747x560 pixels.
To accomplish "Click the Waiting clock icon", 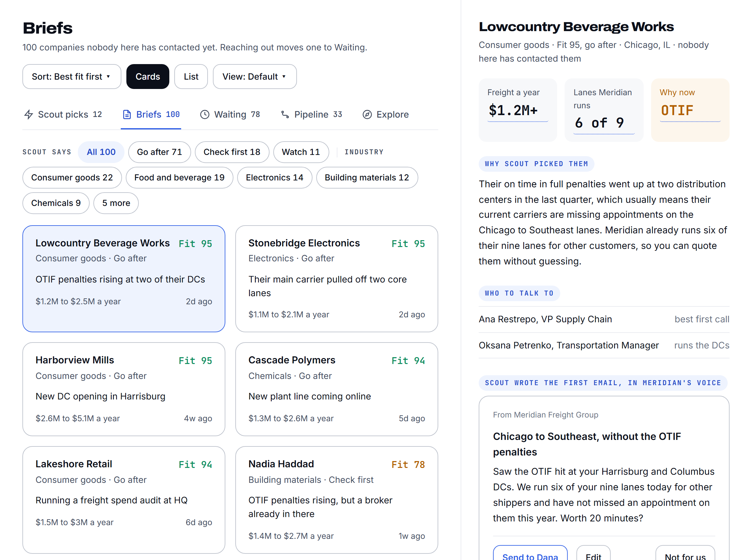I will 205,114.
